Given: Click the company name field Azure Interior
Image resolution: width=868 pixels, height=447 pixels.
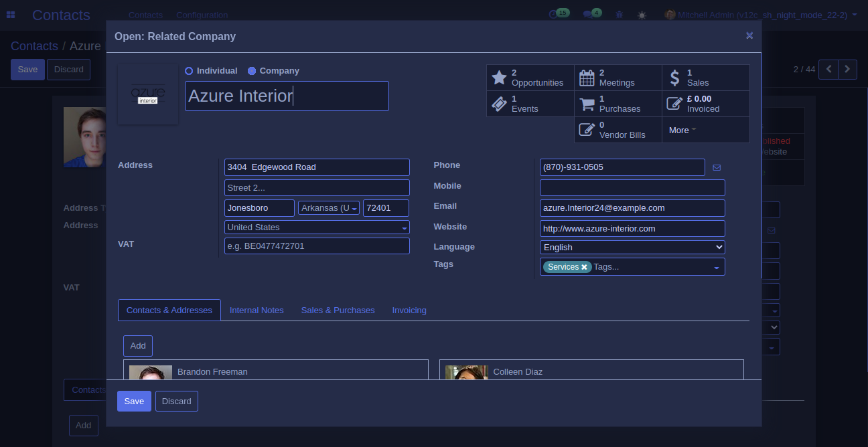Looking at the screenshot, I should (x=287, y=96).
